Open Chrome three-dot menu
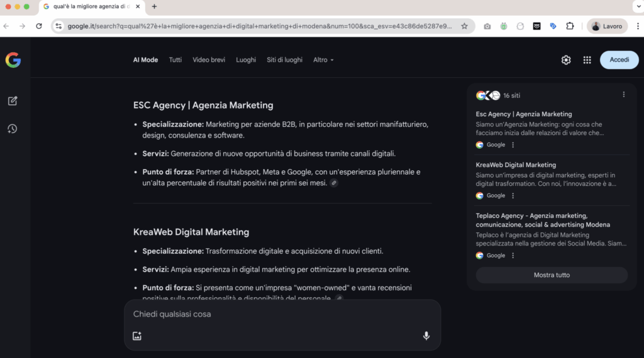Image resolution: width=644 pixels, height=358 pixels. (x=638, y=26)
